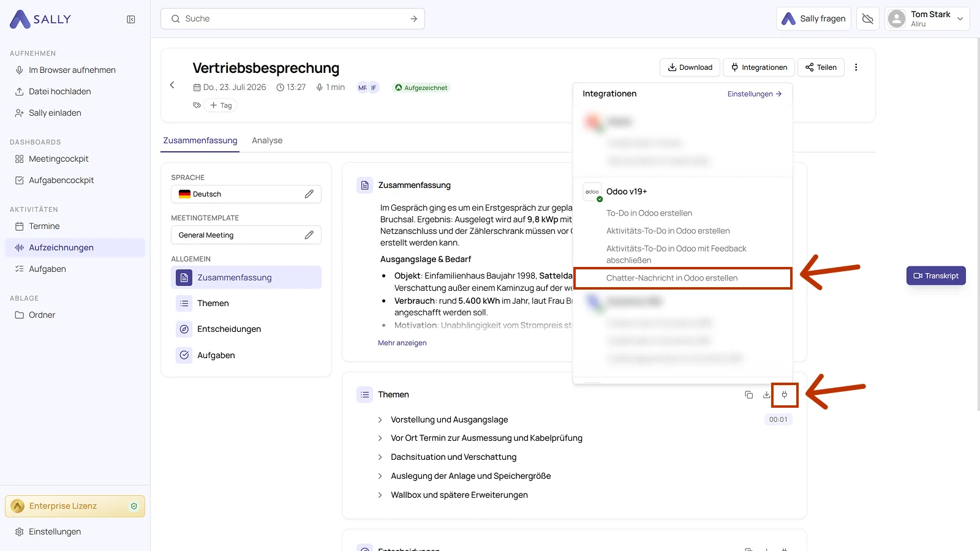980x551 pixels.
Task: Open Termine in sidebar
Action: point(75,227)
